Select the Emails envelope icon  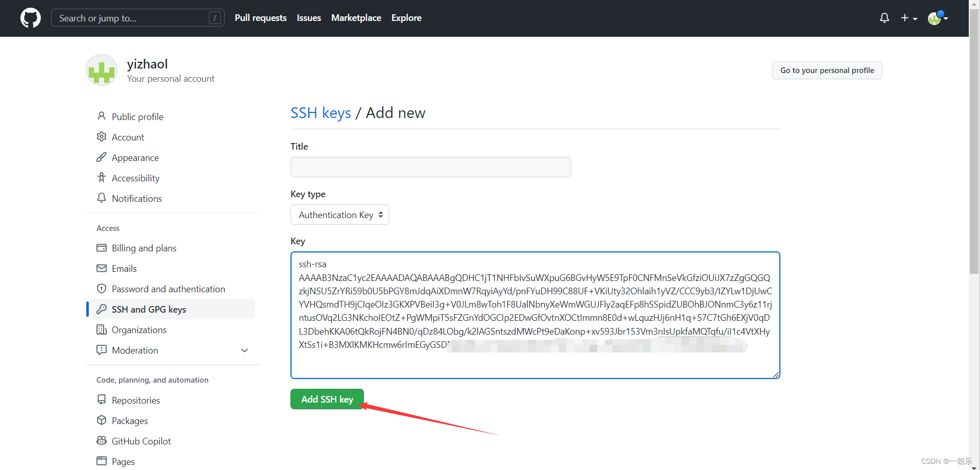102,268
